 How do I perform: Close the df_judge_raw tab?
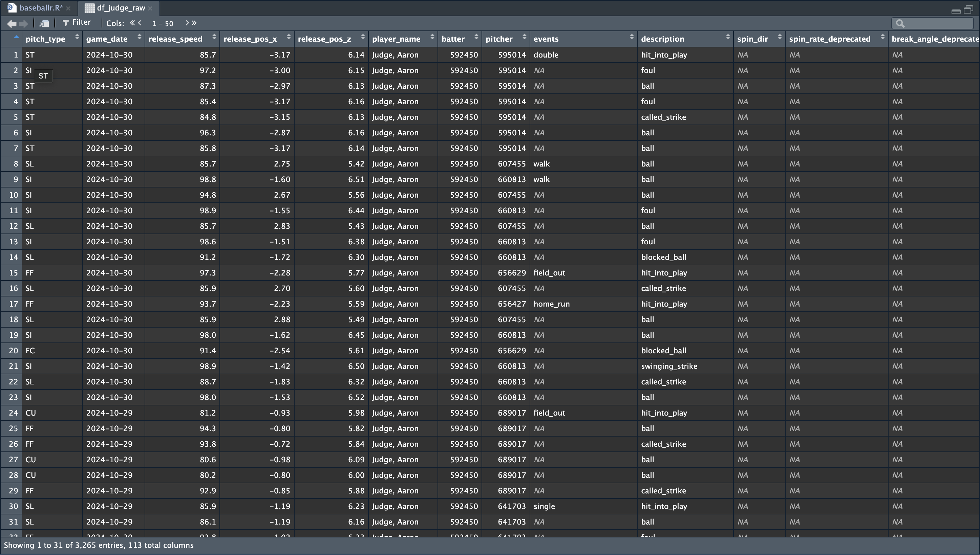[151, 8]
